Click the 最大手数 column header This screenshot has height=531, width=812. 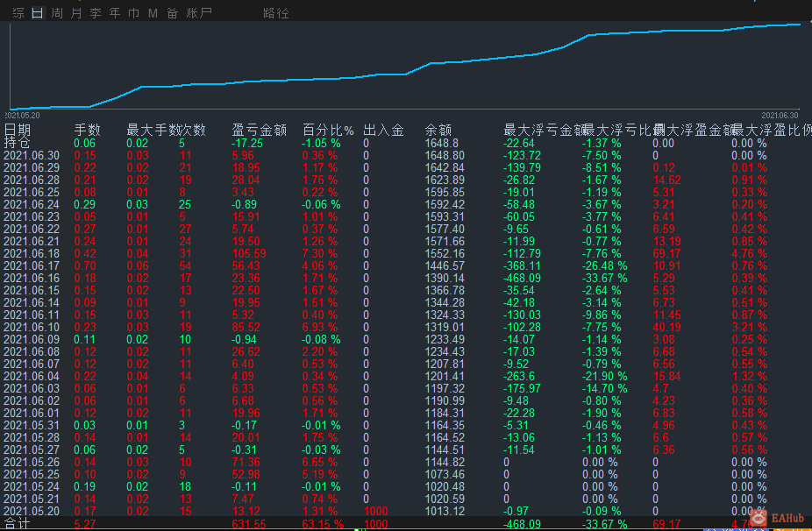pyautogui.click(x=153, y=130)
